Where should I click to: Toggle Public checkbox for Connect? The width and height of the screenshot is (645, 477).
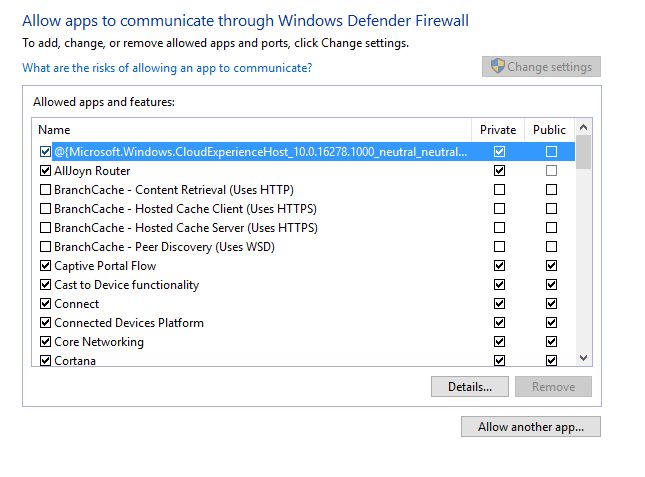coord(551,303)
